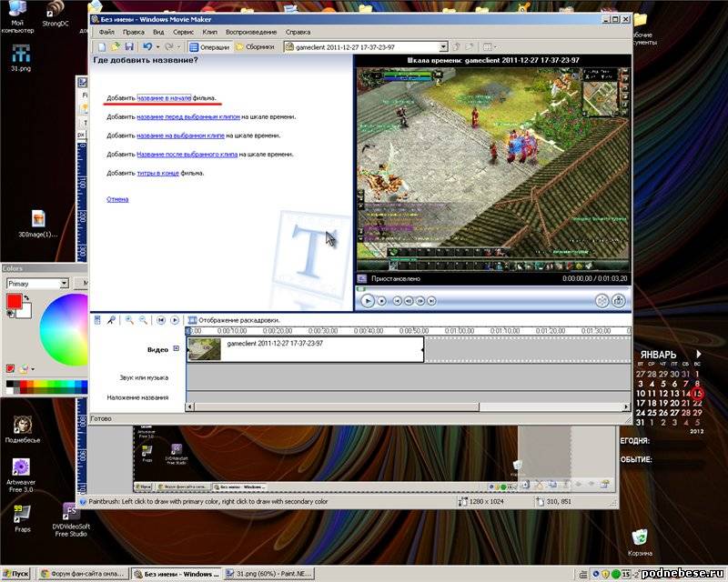The width and height of the screenshot is (728, 582).
Task: Click the timeline horizontal scrollbar thumb
Action: pos(337,407)
